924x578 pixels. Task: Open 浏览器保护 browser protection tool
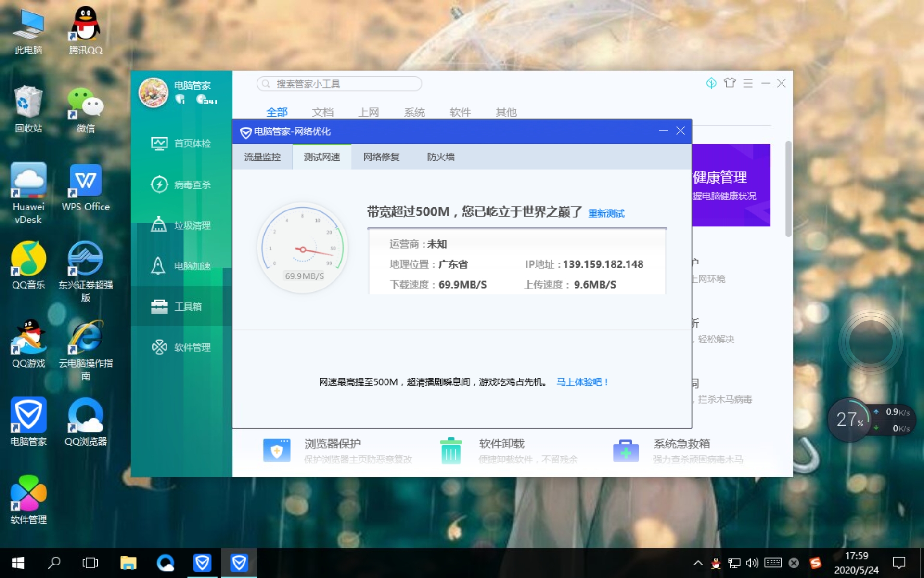coord(333,444)
